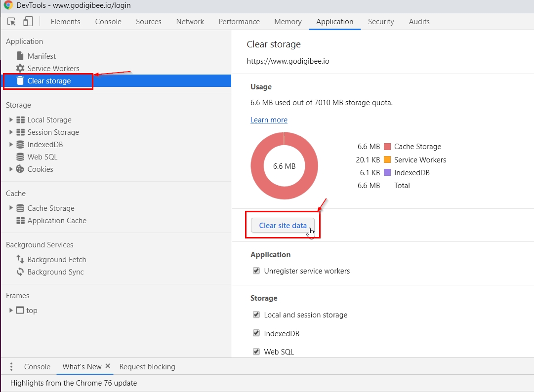
Task: Toggle Local and session storage checkbox
Action: (256, 314)
